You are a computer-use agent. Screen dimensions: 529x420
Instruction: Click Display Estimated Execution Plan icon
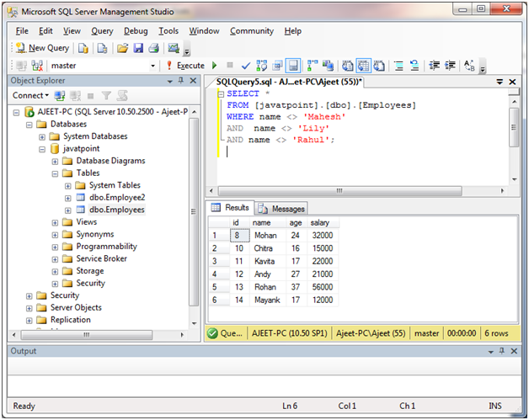point(262,66)
